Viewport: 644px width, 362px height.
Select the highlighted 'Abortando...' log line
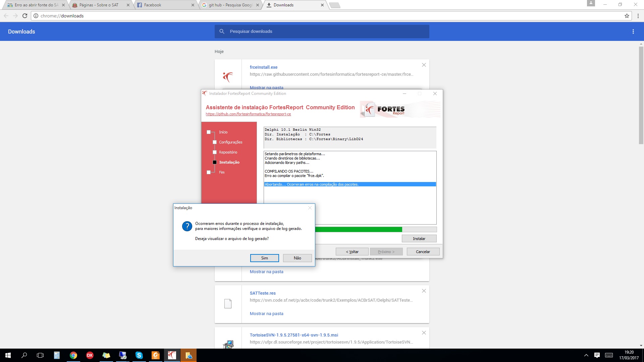350,184
